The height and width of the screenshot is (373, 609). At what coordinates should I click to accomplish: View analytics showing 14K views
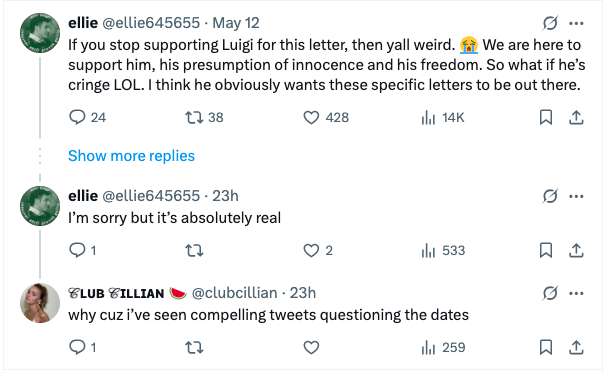(443, 117)
